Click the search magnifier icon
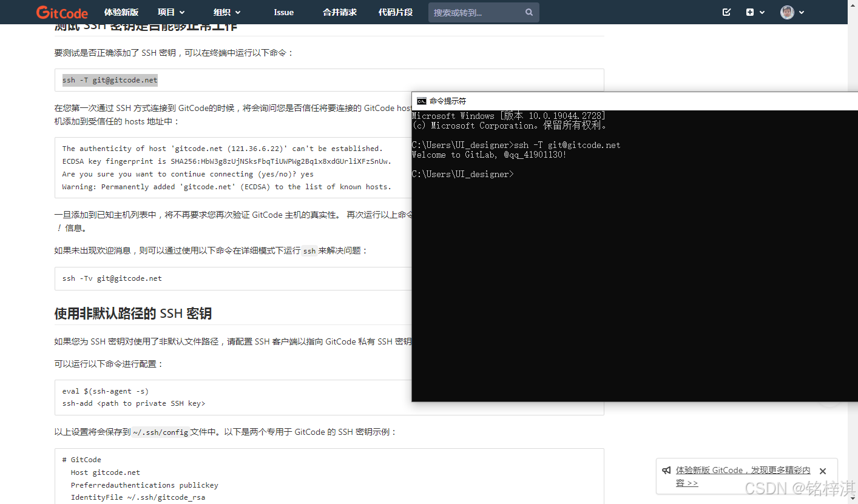This screenshot has width=858, height=504. 529,12
